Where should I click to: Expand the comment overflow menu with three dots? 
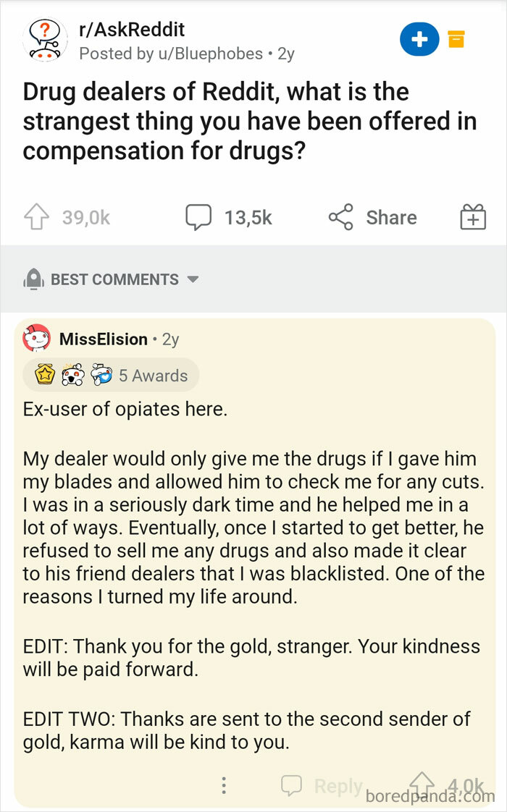pos(224,784)
